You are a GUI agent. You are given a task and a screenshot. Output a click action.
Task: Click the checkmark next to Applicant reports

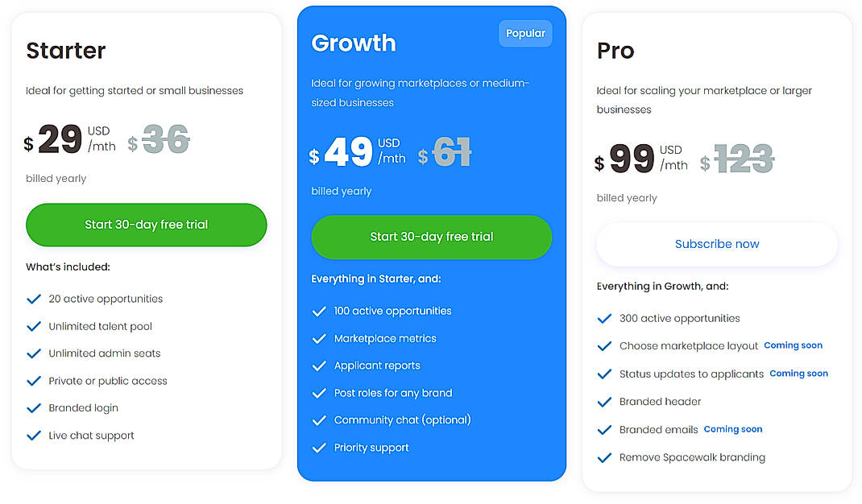point(319,366)
